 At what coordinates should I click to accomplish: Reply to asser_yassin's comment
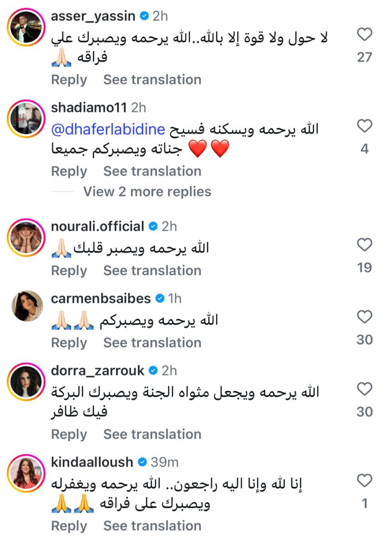coord(69,79)
